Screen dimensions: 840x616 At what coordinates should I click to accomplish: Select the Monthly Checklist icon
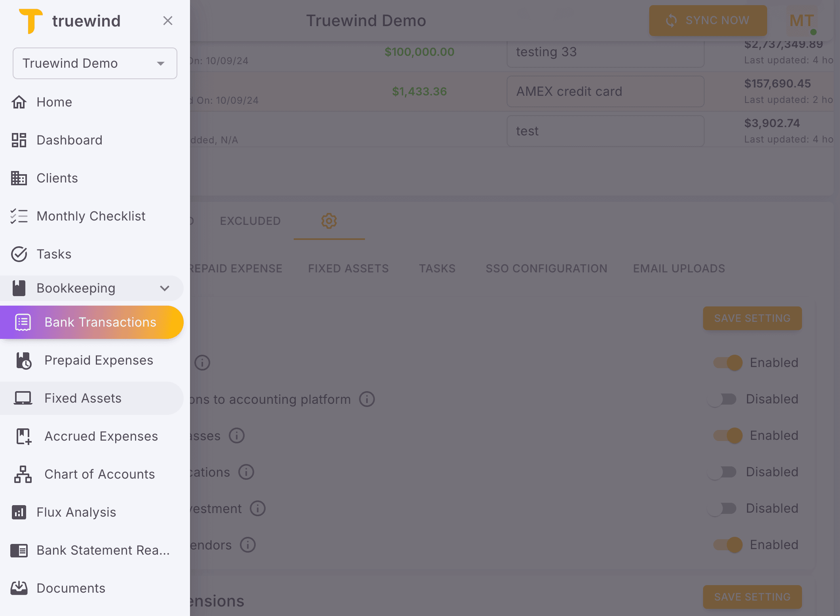[x=18, y=216]
